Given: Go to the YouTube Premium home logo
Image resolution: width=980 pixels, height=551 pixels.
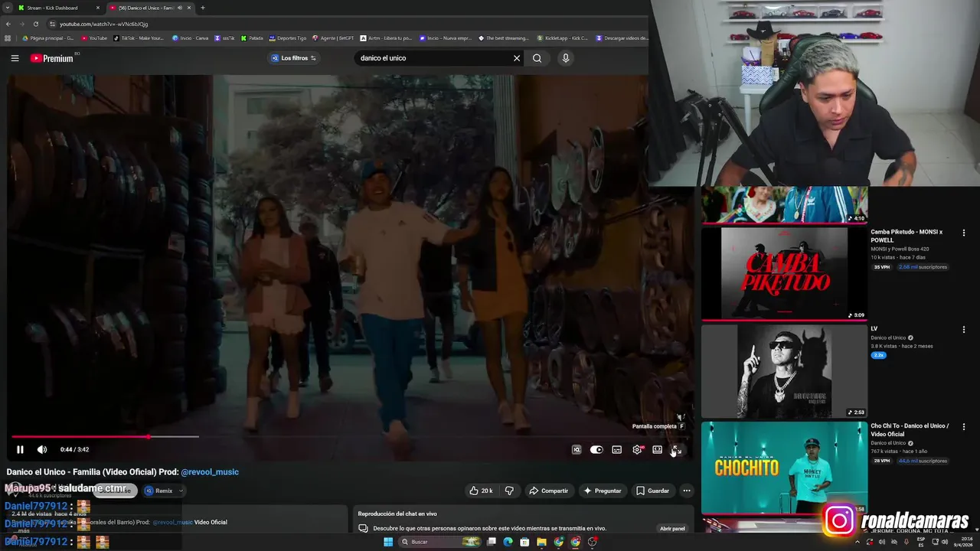Looking at the screenshot, I should 52,58.
